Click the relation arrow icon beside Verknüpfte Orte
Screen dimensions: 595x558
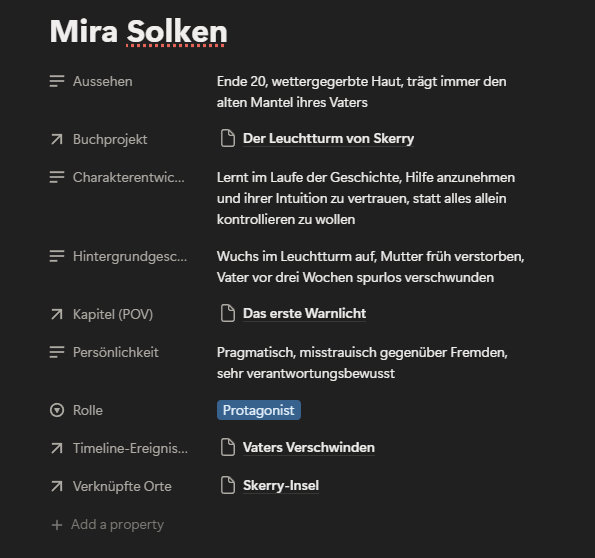(57, 486)
